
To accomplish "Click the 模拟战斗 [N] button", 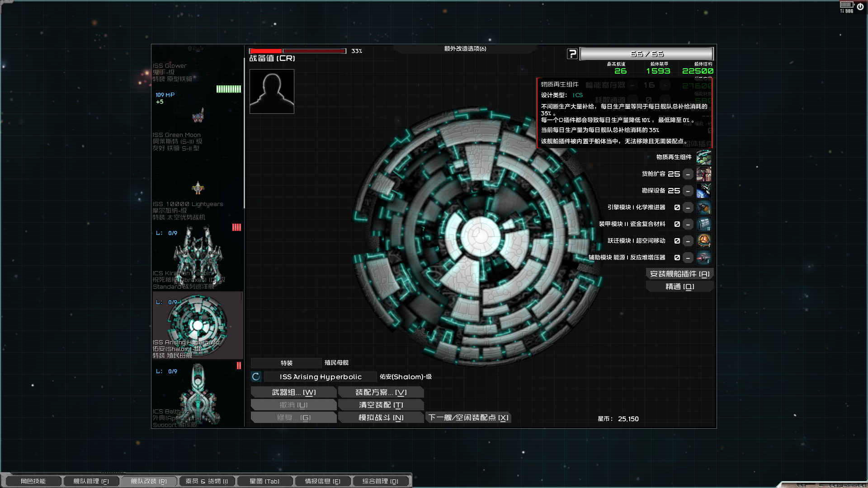I will [x=381, y=418].
